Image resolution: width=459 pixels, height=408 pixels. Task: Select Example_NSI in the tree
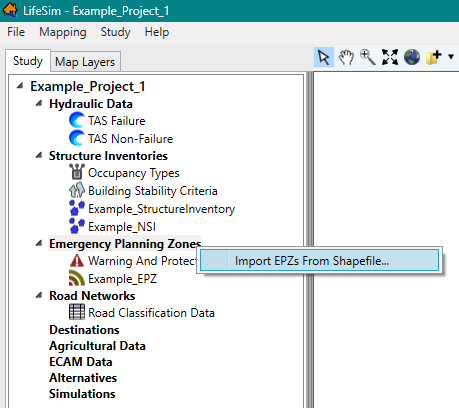click(x=122, y=227)
